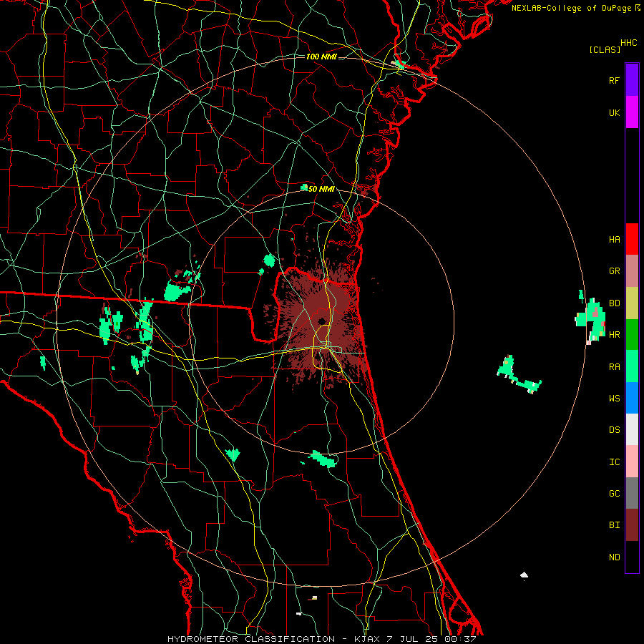Click the GC legend label

tap(614, 494)
